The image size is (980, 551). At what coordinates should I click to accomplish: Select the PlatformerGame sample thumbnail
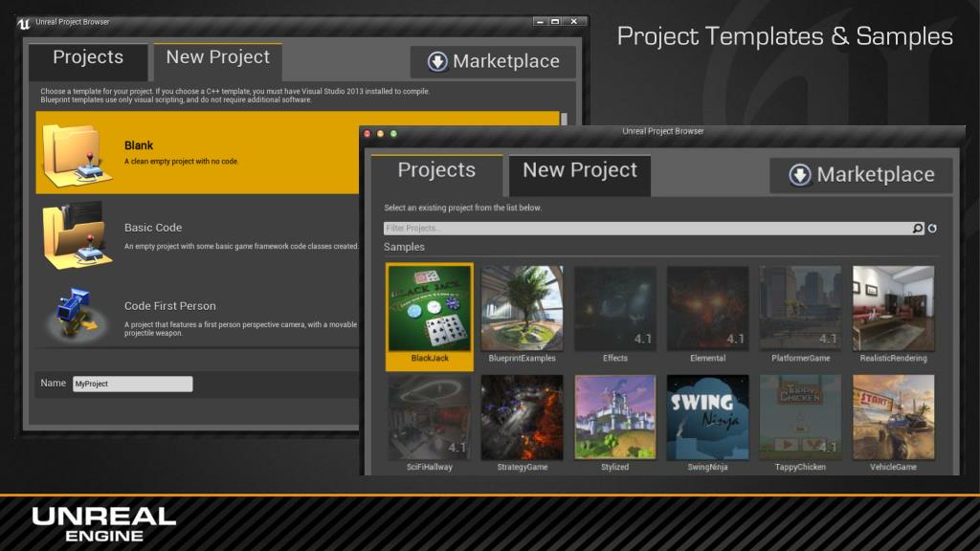tap(800, 308)
